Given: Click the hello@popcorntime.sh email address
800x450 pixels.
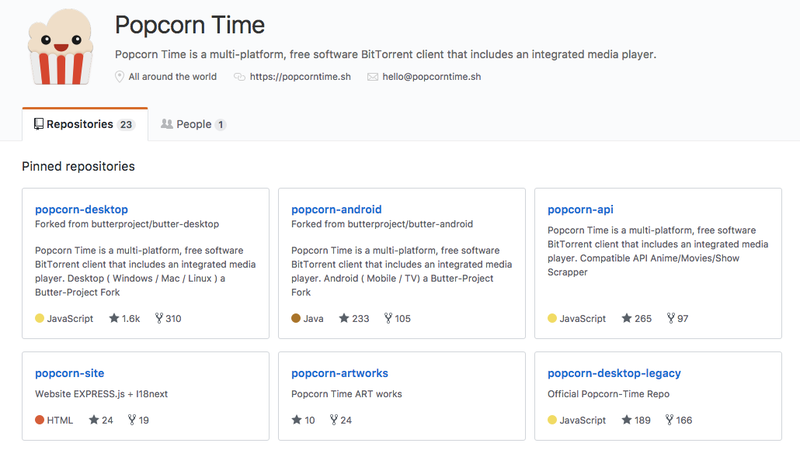Looking at the screenshot, I should coord(432,77).
